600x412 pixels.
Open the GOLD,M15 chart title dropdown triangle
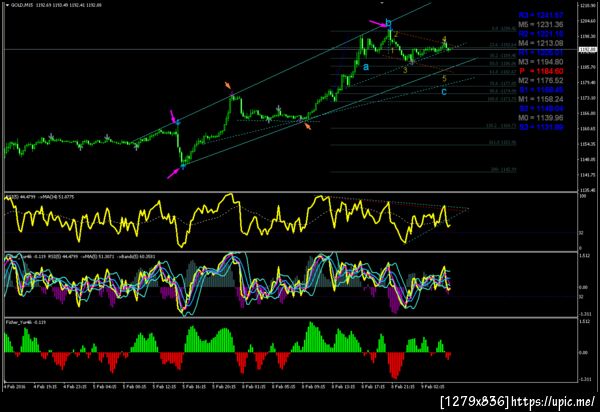click(x=7, y=5)
